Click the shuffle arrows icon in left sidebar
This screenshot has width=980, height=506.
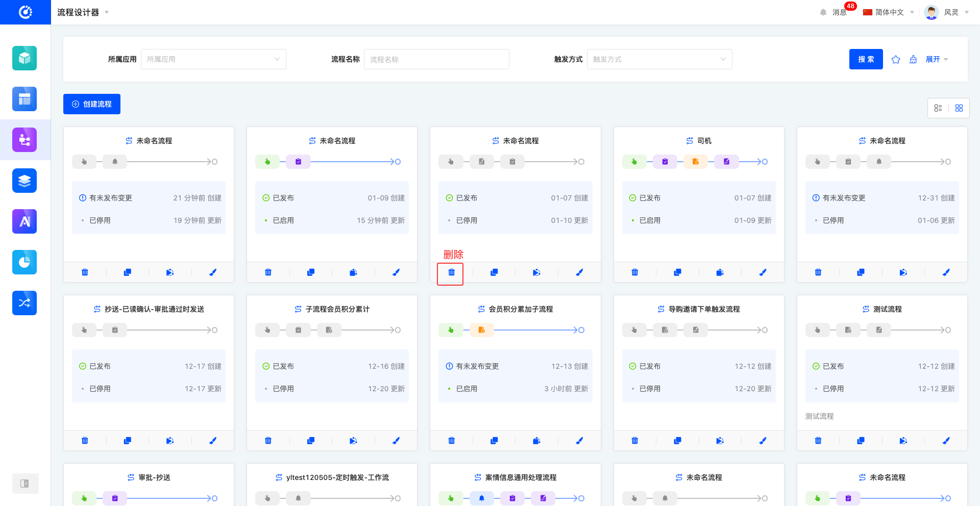(x=24, y=303)
